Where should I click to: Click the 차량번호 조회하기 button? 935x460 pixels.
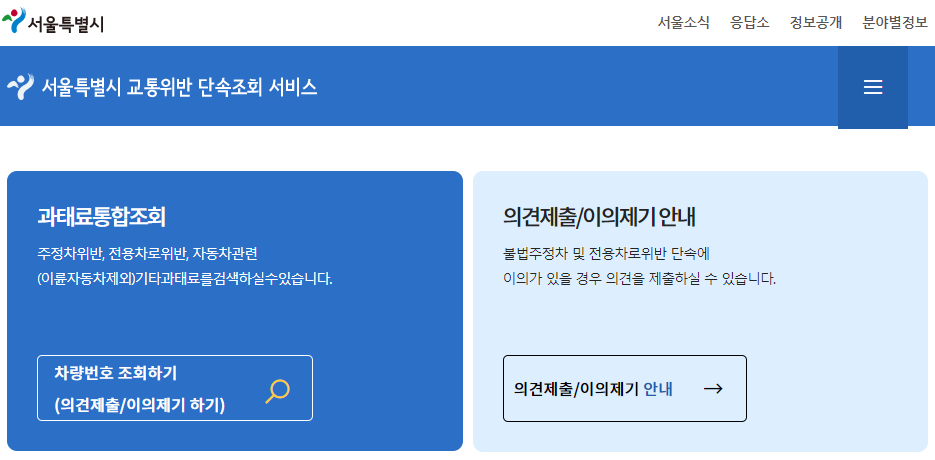pos(175,388)
